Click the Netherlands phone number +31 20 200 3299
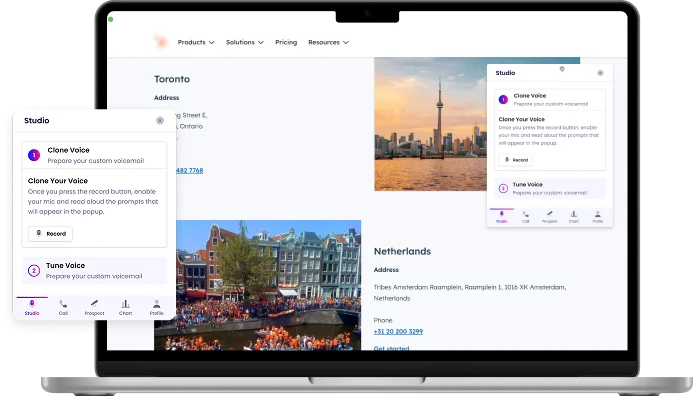This screenshot has height=396, width=693. 398,331
